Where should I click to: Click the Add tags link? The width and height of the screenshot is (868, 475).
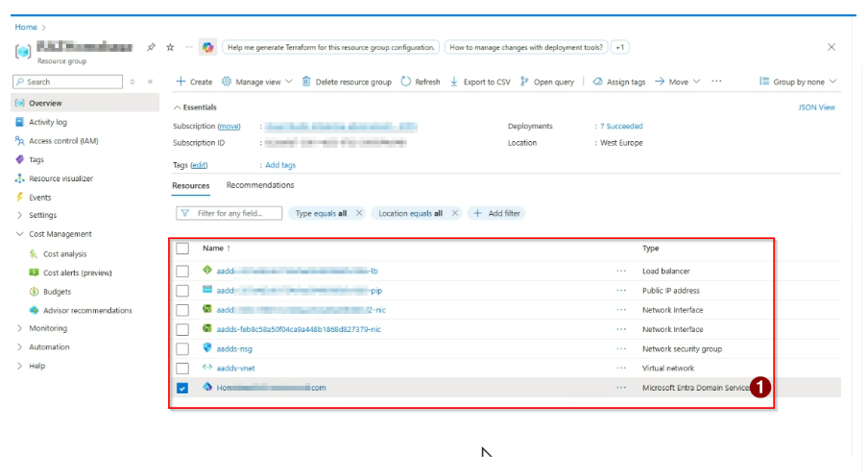coord(280,165)
